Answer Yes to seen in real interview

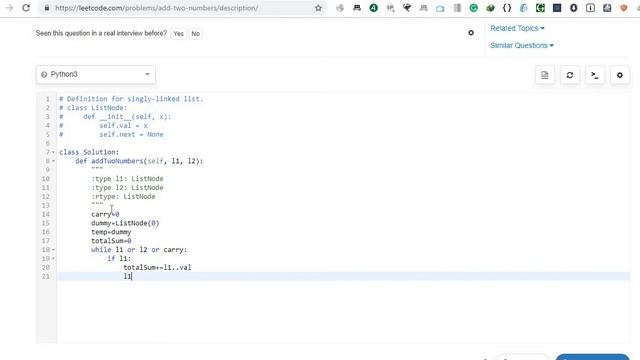[x=178, y=34]
